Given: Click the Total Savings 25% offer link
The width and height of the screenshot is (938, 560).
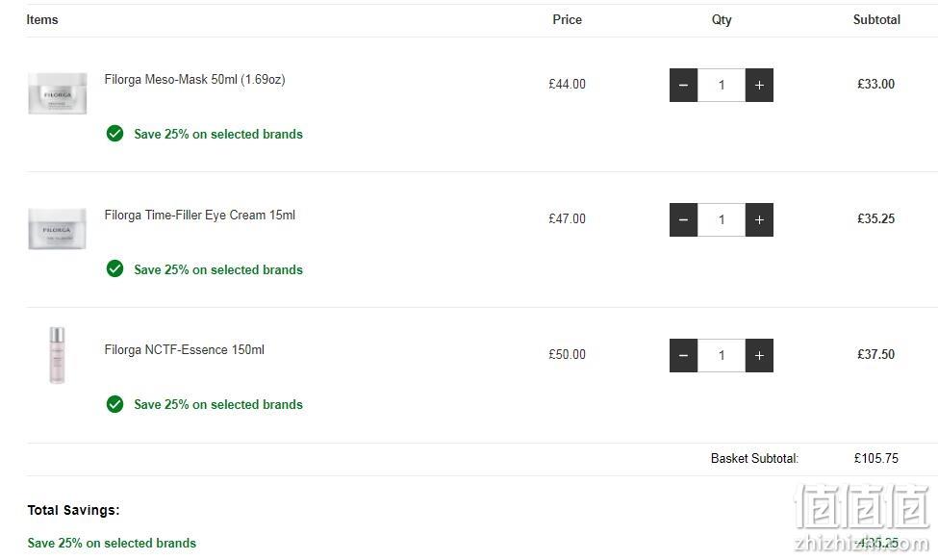Looking at the screenshot, I should 112,543.
